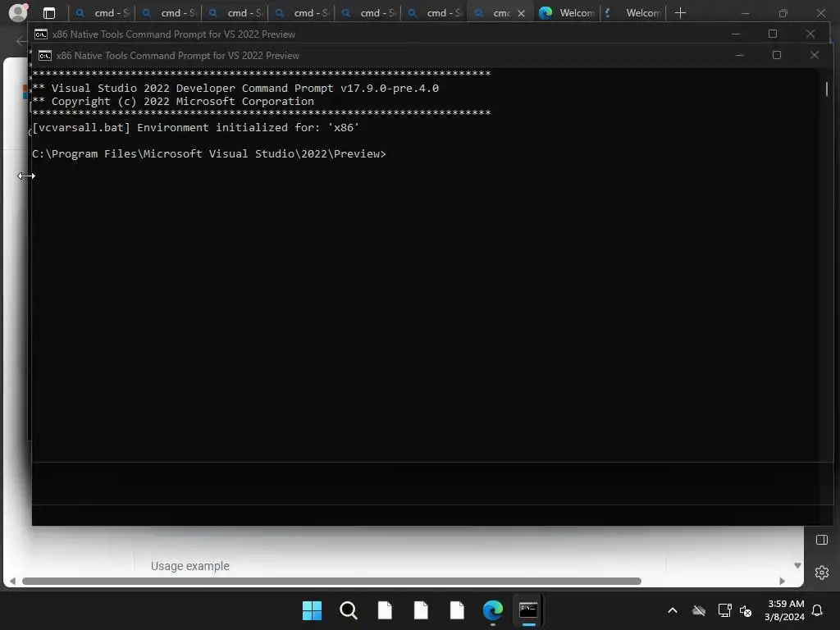Click the right arrow of horizontal scrollbar
Screen dimensions: 840x630
[782, 582]
